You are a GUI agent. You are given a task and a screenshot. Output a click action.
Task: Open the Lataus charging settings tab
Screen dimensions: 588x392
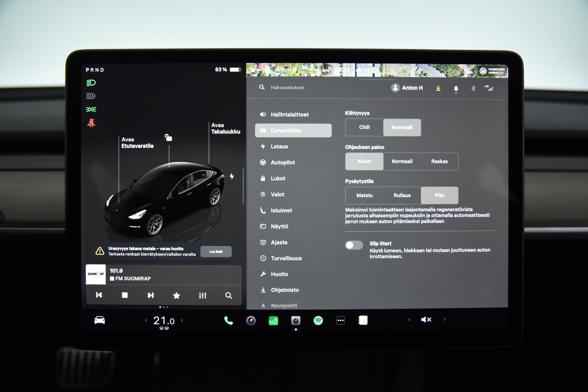[x=279, y=146]
